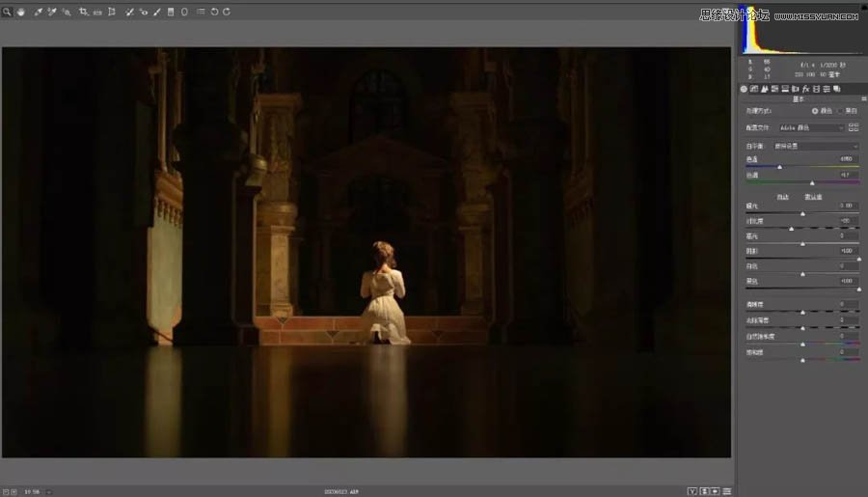Click the Saturation slider handle
This screenshot has height=497, width=868.
coord(802,360)
